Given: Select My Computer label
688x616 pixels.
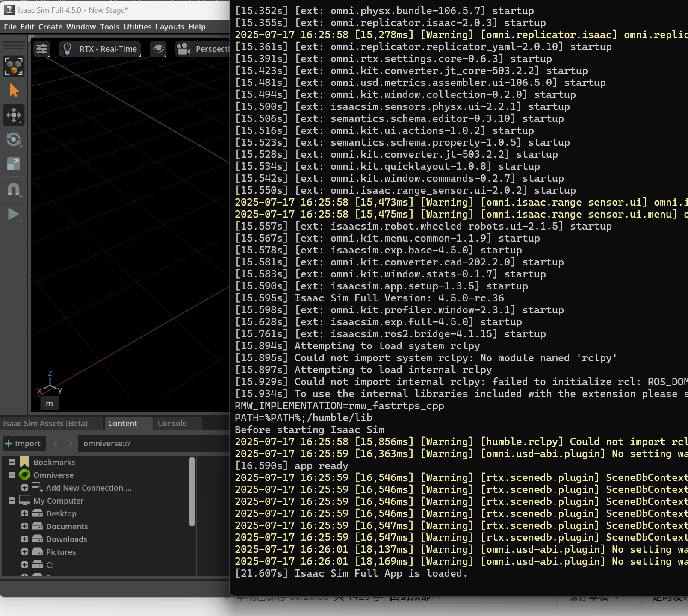Looking at the screenshot, I should click(x=59, y=501).
